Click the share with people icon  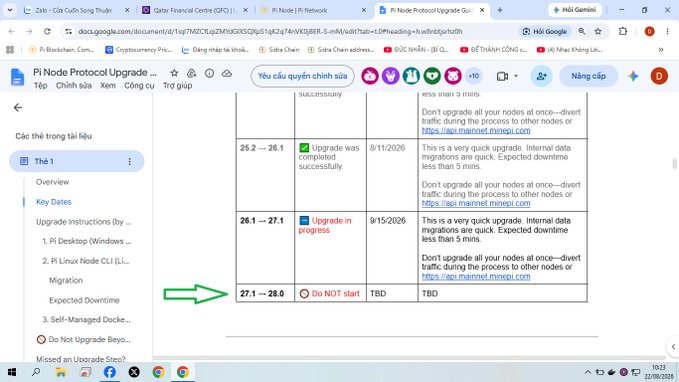(541, 76)
